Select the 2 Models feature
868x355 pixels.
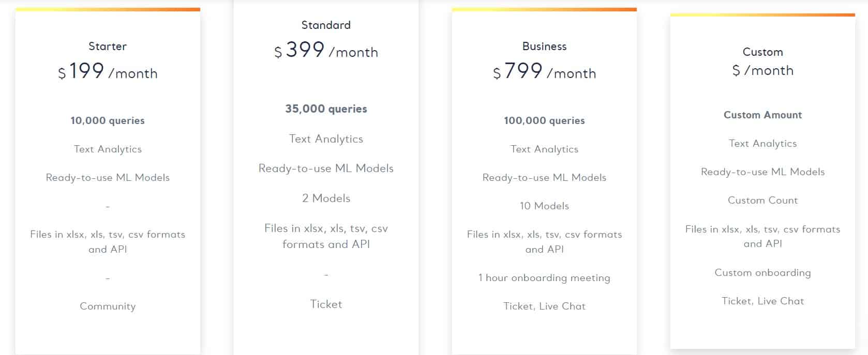point(326,198)
